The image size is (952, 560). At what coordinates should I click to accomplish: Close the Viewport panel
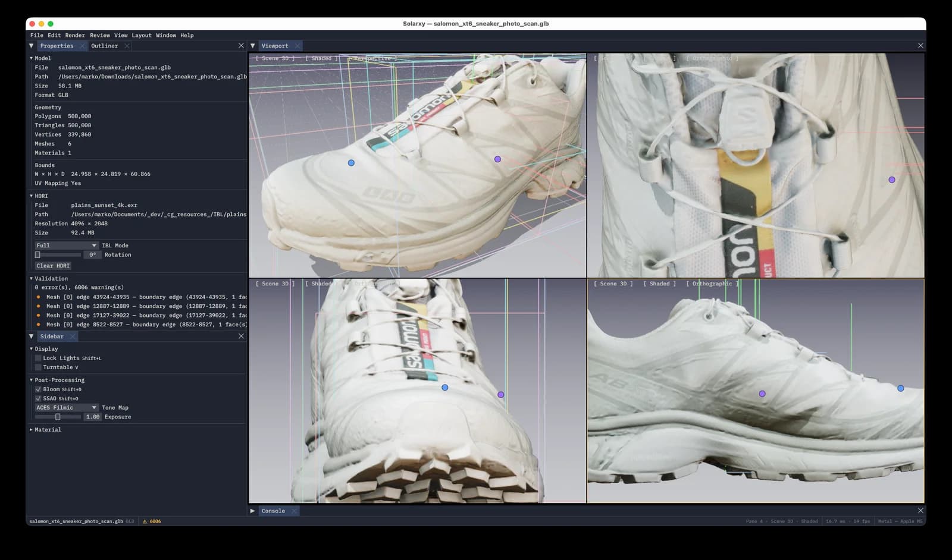920,46
